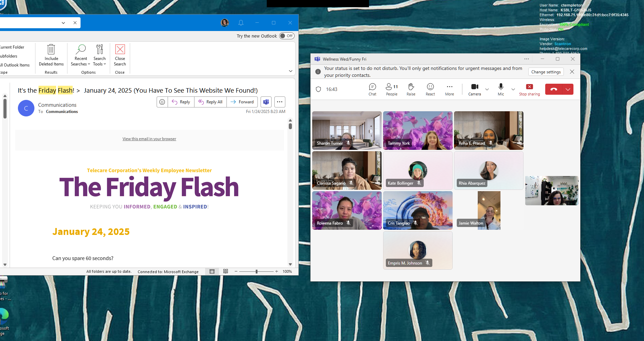
Task: Reply to the Friday Flash email
Action: pyautogui.click(x=181, y=102)
